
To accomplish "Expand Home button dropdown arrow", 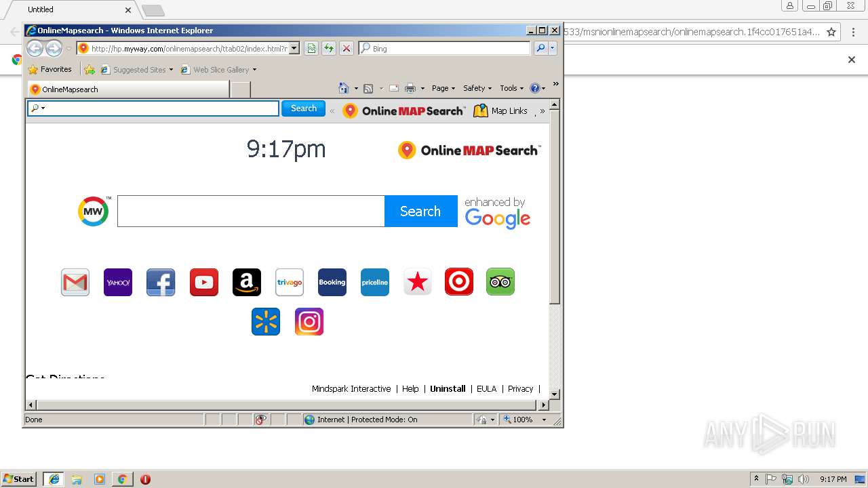I will click(x=356, y=89).
